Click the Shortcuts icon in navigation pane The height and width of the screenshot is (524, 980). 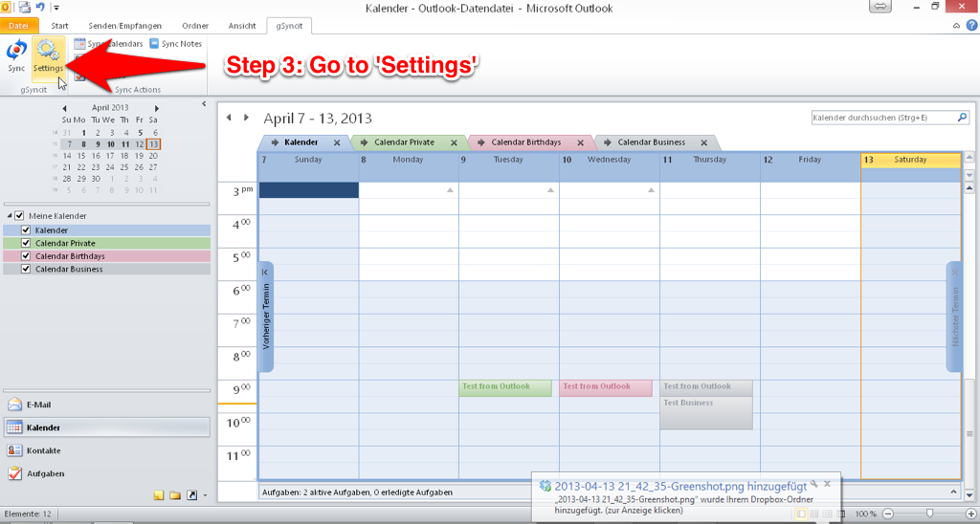(191, 495)
